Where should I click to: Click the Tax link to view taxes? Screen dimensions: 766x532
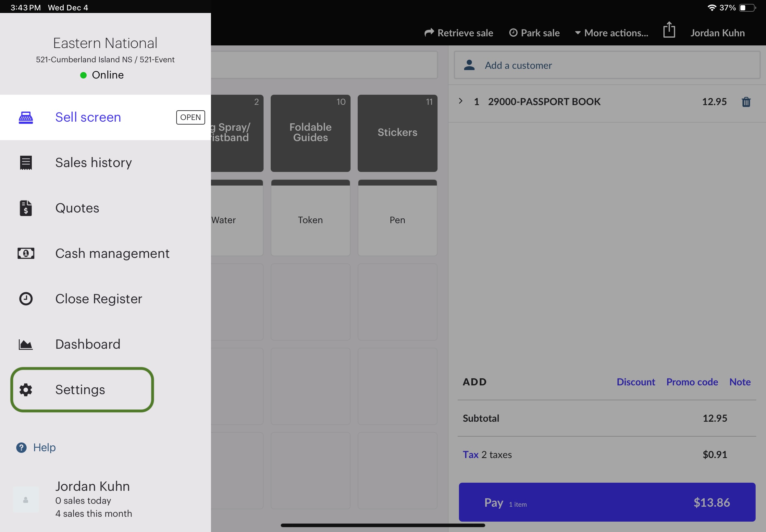pyautogui.click(x=470, y=455)
